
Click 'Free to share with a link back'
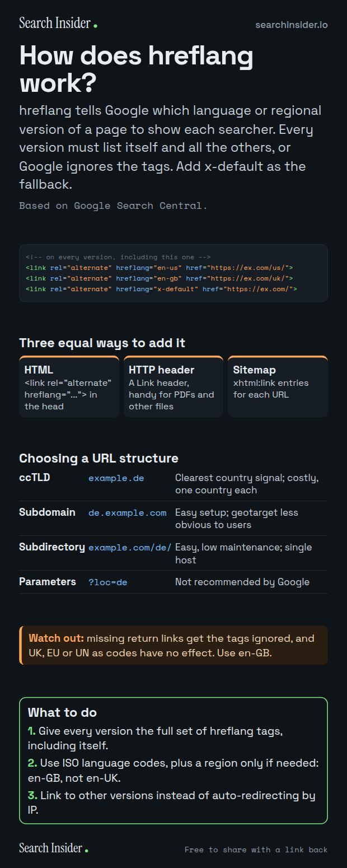(256, 850)
